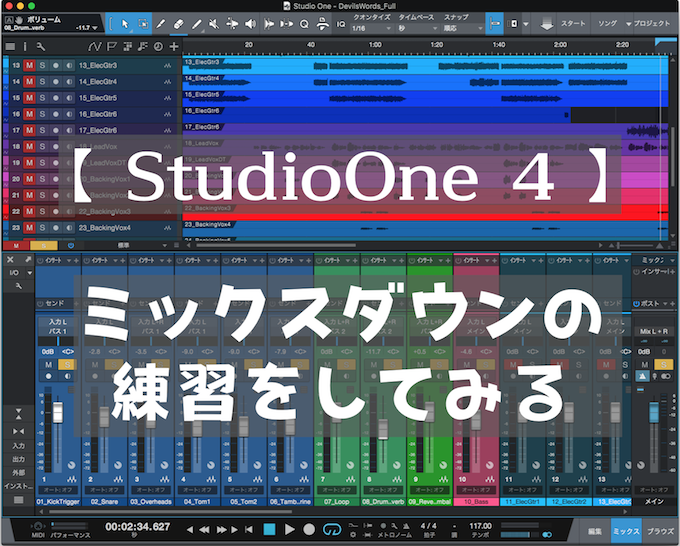Viewport: 680px width, 546px height.
Task: Show Inputs (入力) in the mixer
Action: click(x=18, y=446)
